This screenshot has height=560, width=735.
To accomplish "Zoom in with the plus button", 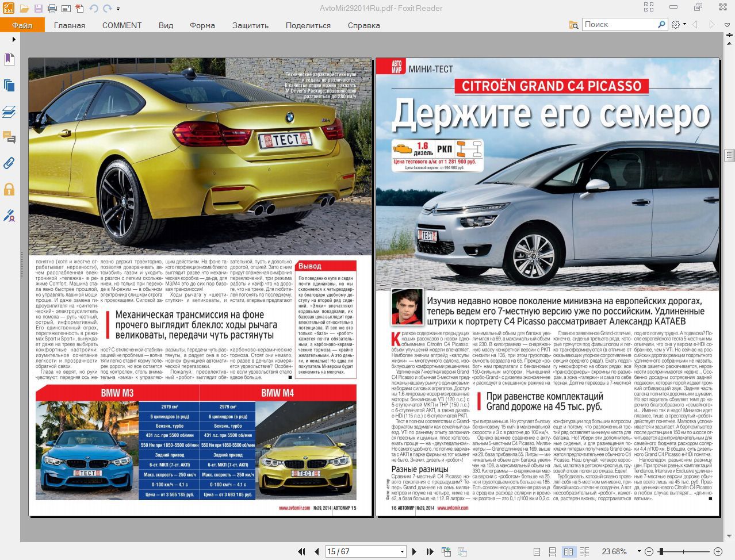I will (718, 551).
